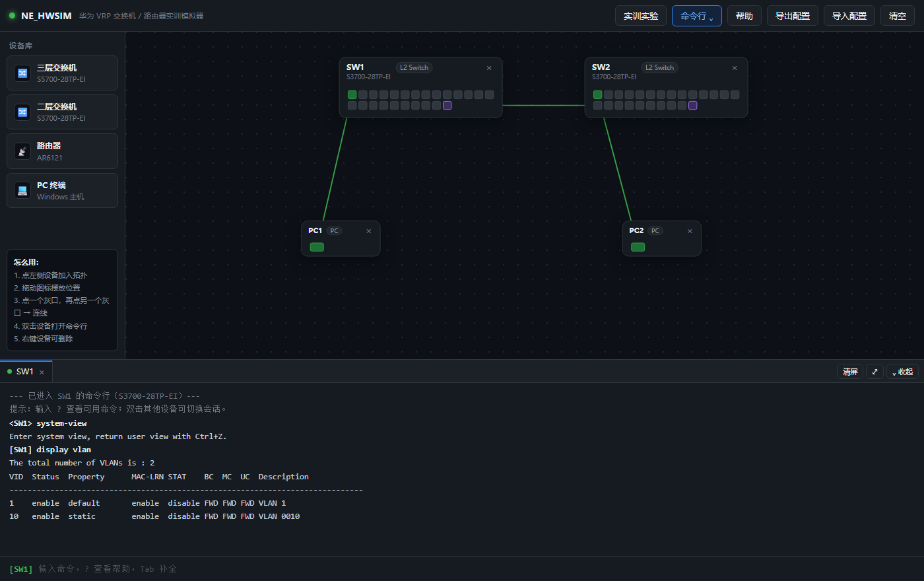Click 导出配置 to export configuration
Image resolution: width=924 pixels, height=581 pixels.
point(793,16)
